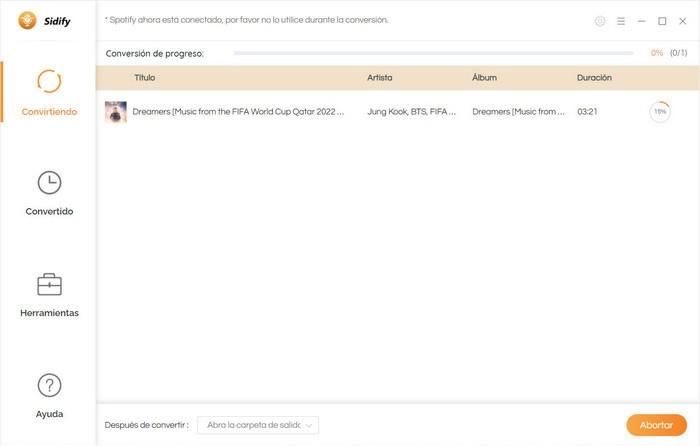Abort conversion with the Abortar button
Screen dimensions: 700x446
point(656,425)
